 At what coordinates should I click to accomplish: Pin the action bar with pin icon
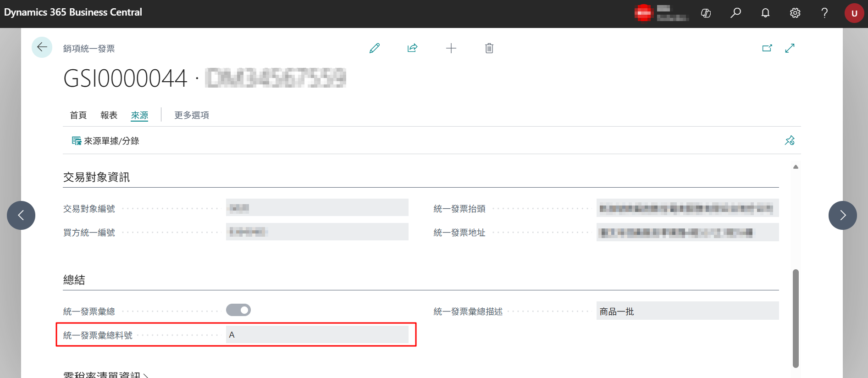click(x=790, y=140)
